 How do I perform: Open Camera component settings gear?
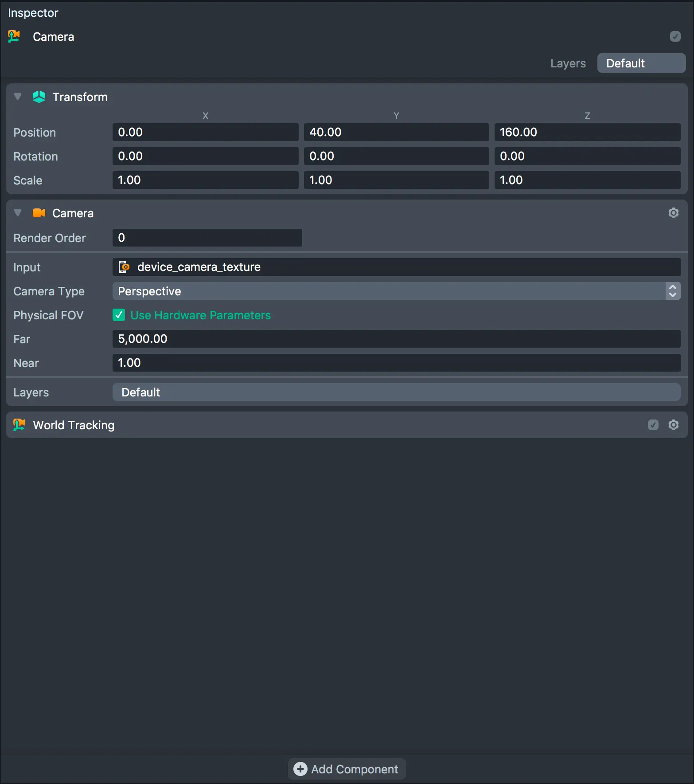[x=673, y=213]
